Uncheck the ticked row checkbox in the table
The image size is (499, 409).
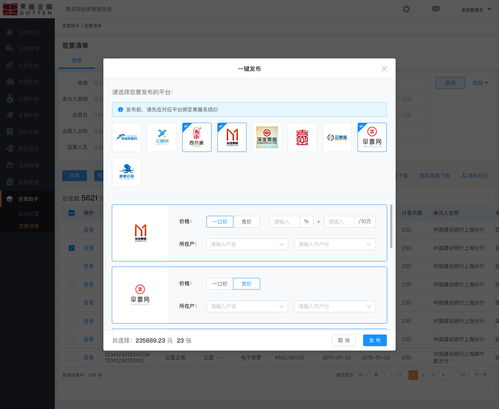(x=71, y=248)
